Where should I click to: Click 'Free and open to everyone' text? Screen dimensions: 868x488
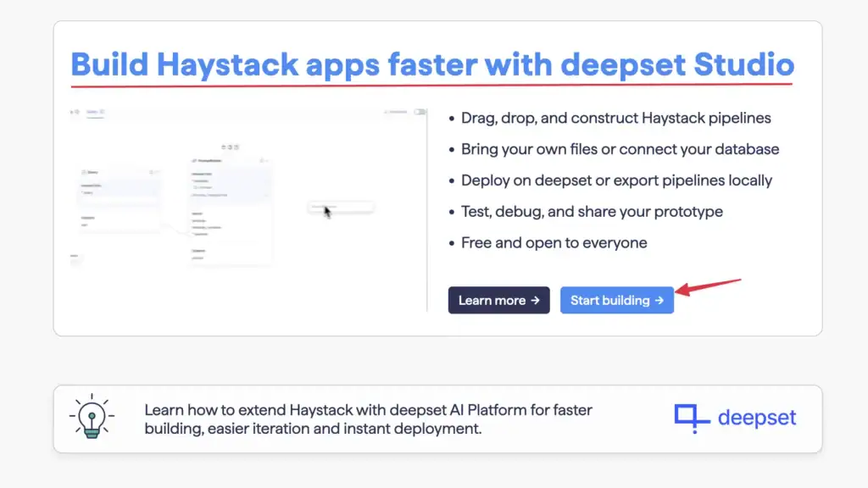click(554, 243)
